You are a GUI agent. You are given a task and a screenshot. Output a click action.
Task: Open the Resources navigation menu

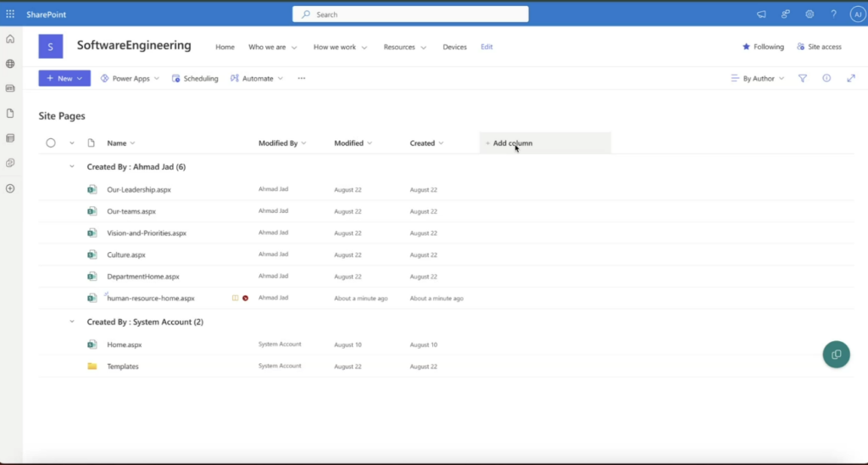pyautogui.click(x=404, y=47)
